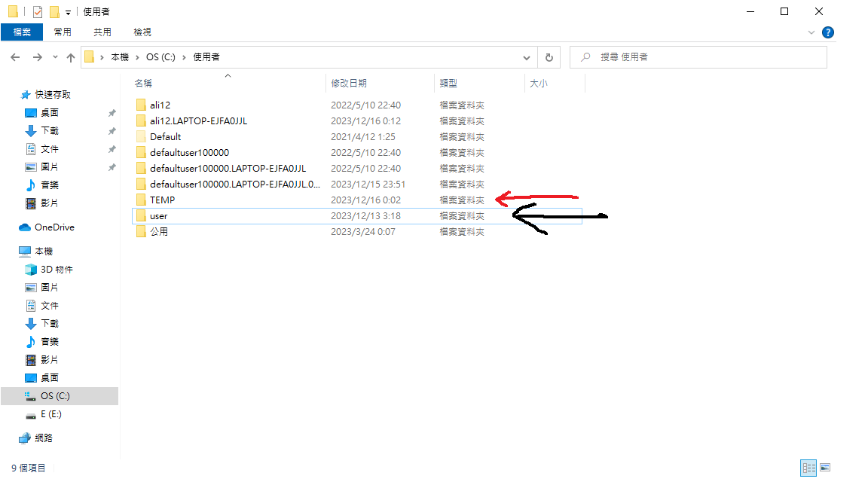Unpin 桌面 from quick access

[x=112, y=112]
